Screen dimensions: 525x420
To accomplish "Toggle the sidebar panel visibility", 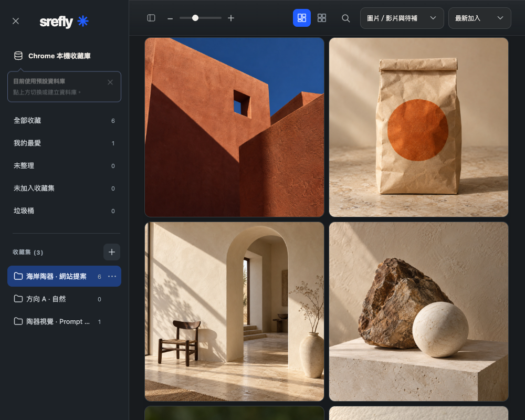I will [x=151, y=18].
